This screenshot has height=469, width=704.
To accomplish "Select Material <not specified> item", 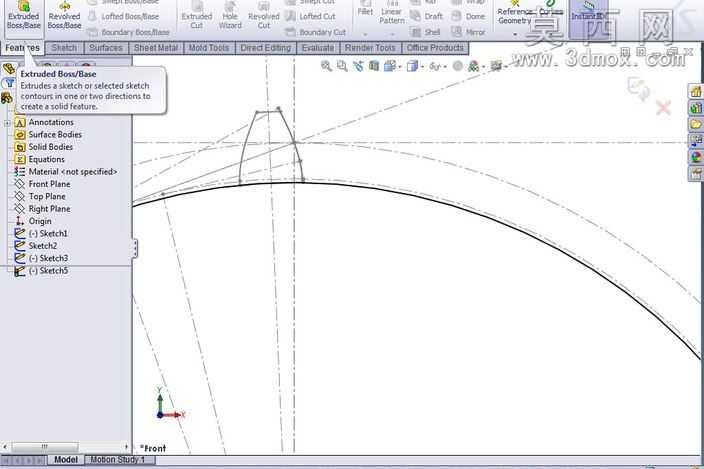I will coord(73,171).
